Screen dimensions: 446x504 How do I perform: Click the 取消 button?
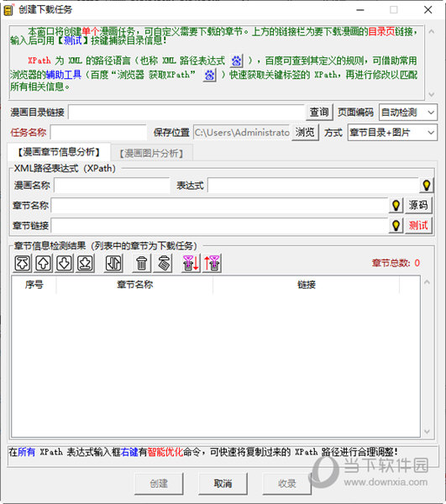pos(223,484)
